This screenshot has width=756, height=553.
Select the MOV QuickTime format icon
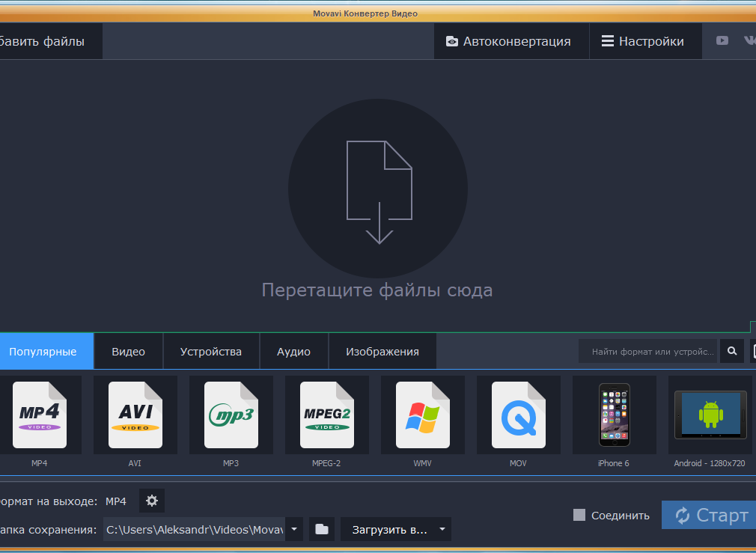pos(519,415)
